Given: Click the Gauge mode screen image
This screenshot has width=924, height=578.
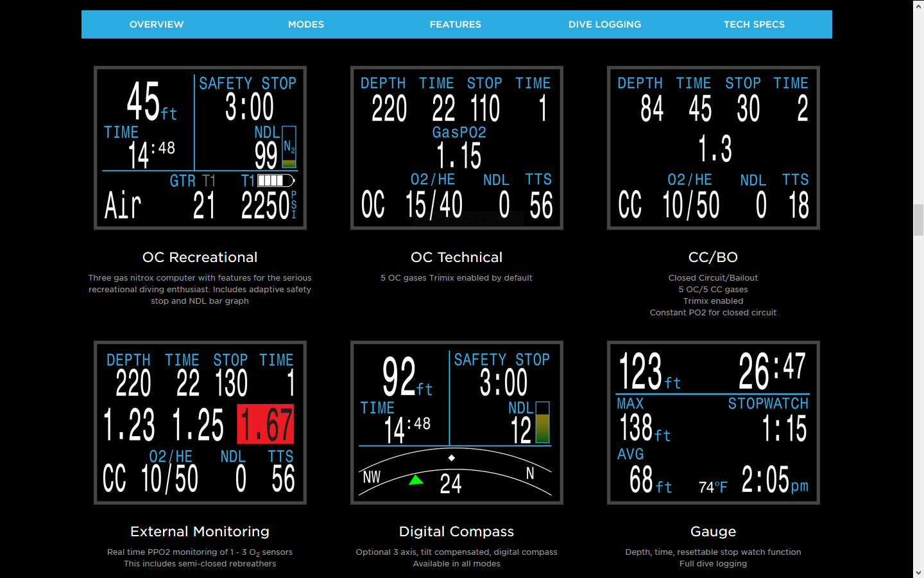Looking at the screenshot, I should pyautogui.click(x=714, y=423).
